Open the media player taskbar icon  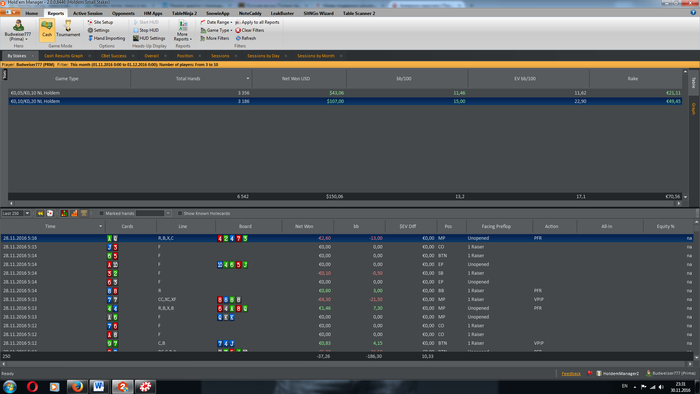tap(54, 386)
